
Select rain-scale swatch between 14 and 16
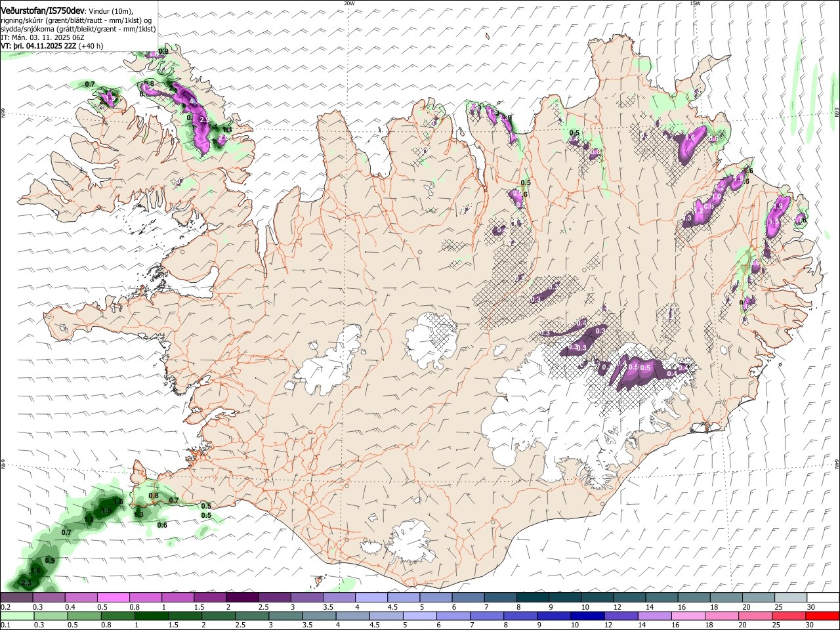click(655, 616)
